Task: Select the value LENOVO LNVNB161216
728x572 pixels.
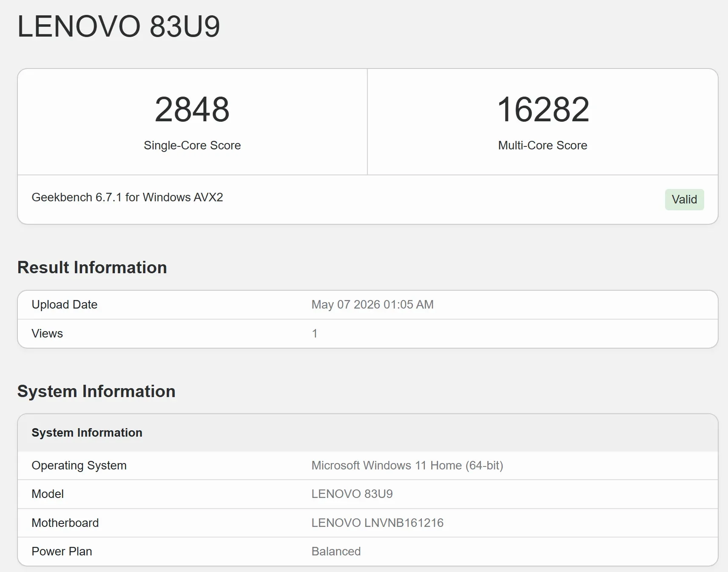Action: [377, 523]
